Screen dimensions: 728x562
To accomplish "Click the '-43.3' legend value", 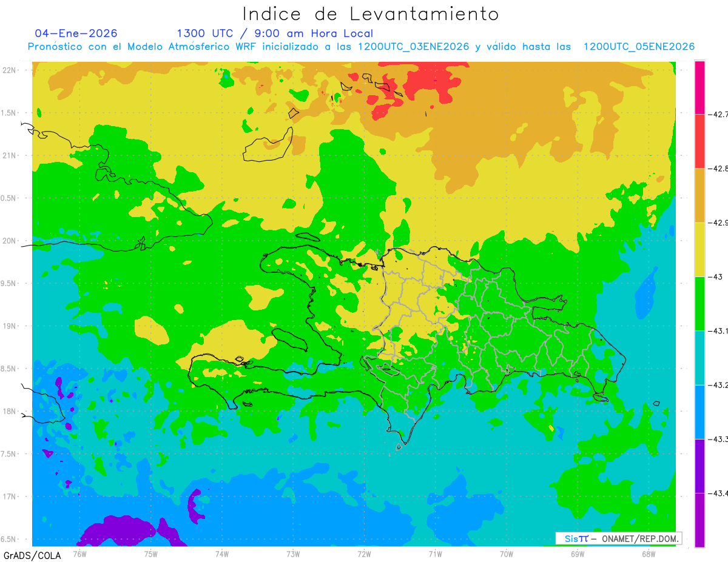I will click(x=718, y=440).
